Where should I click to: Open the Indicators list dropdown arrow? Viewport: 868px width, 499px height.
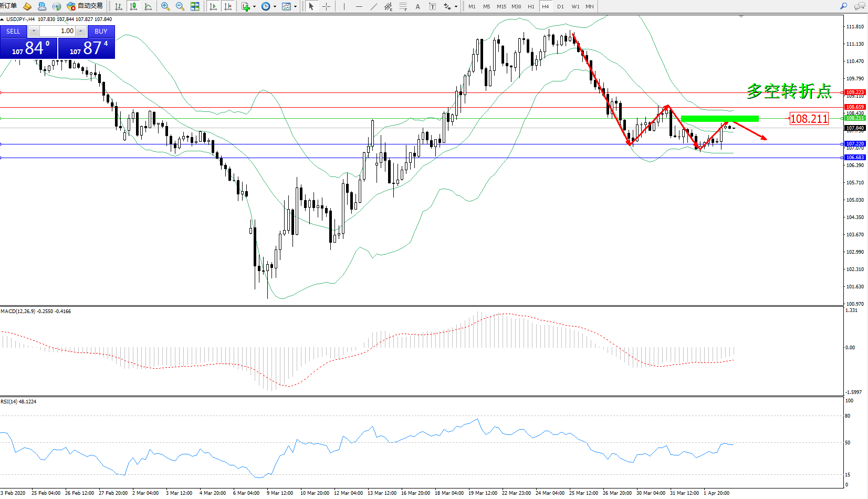click(x=255, y=7)
